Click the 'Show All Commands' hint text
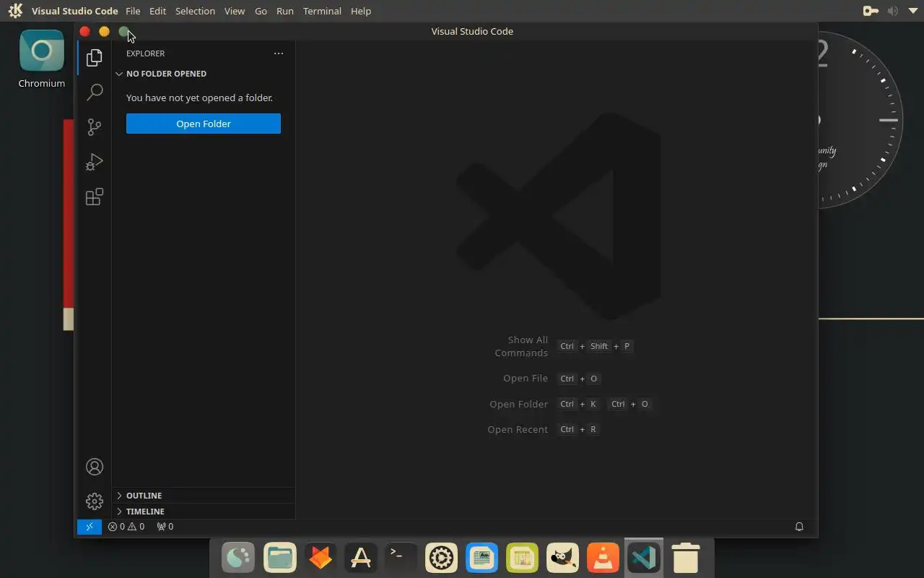 click(x=521, y=346)
